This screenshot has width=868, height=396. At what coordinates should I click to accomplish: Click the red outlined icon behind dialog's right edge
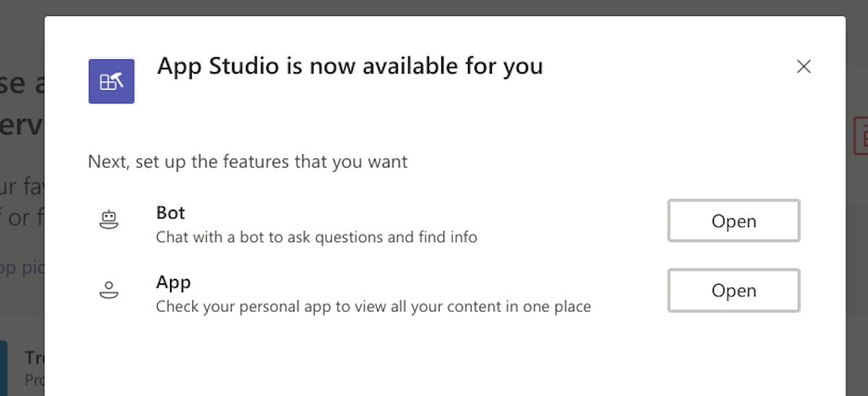[x=860, y=135]
